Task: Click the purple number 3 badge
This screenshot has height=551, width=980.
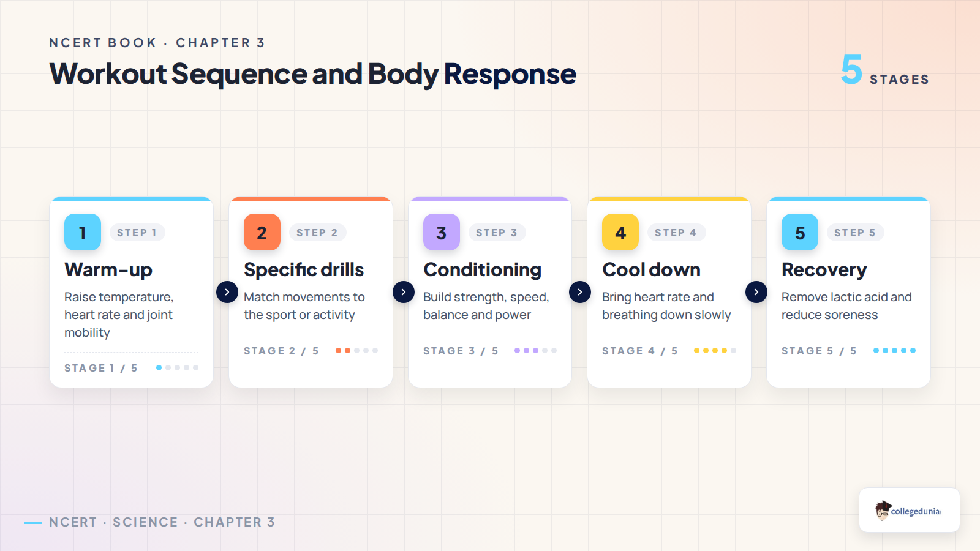Action: coord(442,232)
